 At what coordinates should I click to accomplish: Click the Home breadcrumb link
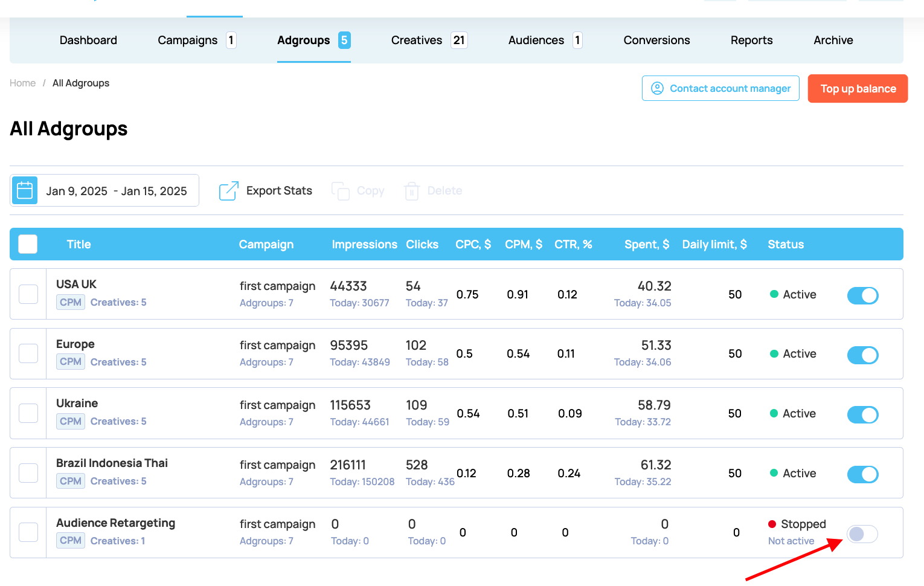tap(22, 83)
